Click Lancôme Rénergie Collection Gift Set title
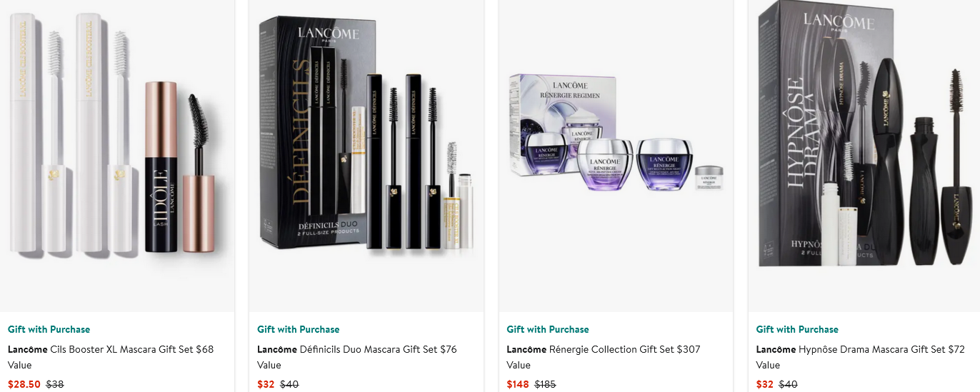 (604, 357)
